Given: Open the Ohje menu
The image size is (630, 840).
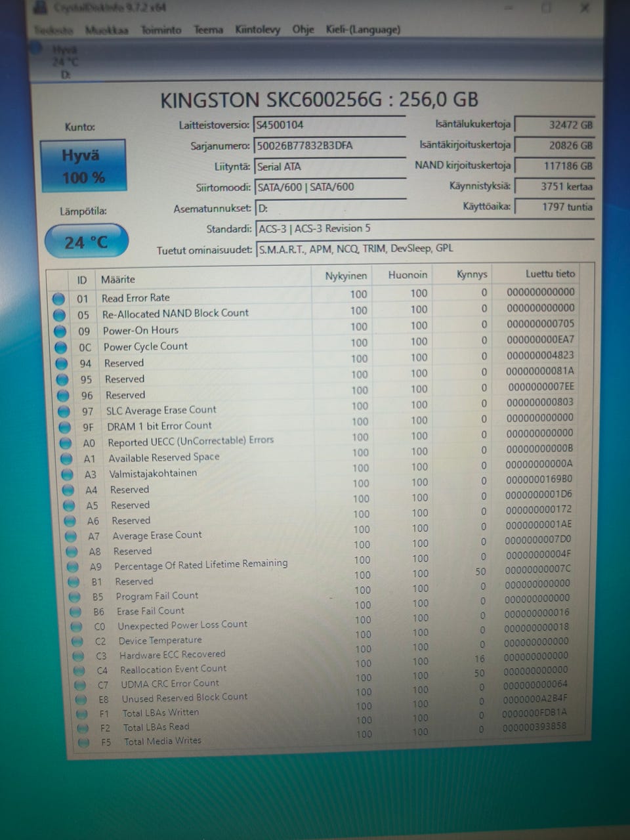Looking at the screenshot, I should [303, 30].
